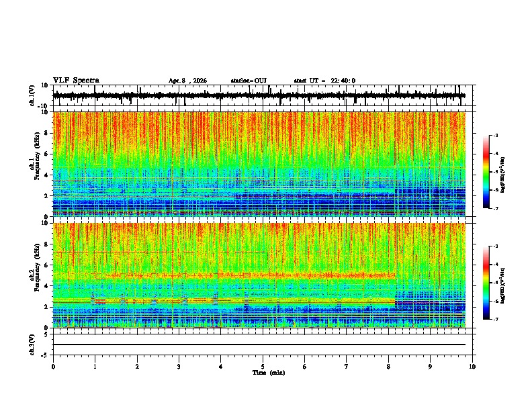
Task: Click the "VLF Spectra" plot title
Action: [76, 81]
